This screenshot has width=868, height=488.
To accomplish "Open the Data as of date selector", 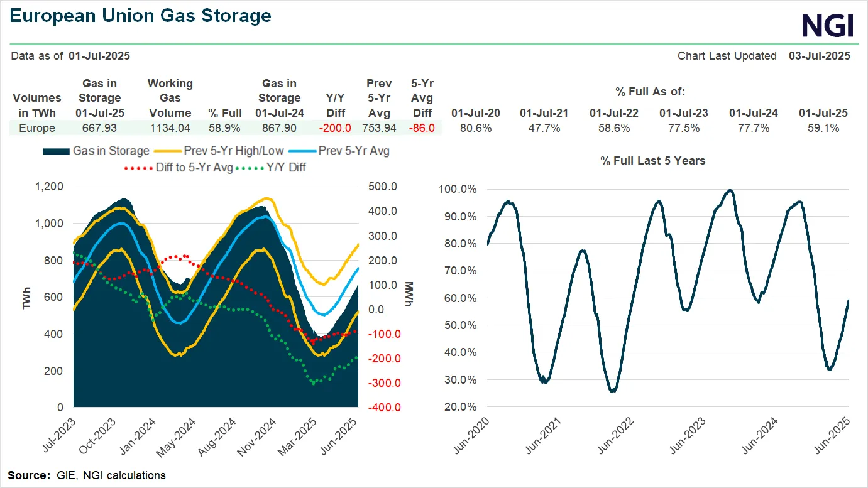I will click(x=99, y=56).
